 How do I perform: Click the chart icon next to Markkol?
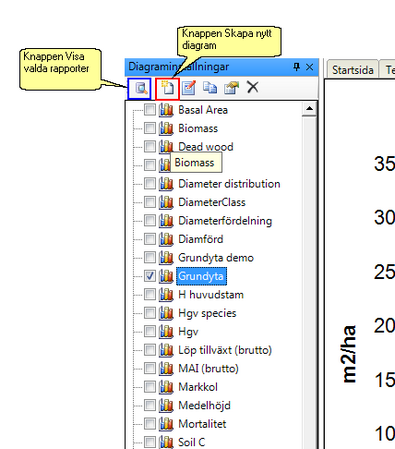(166, 387)
